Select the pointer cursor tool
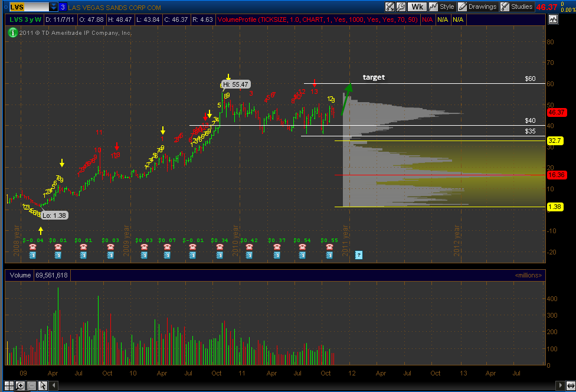Image resolution: width=576 pixels, height=392 pixels. 42,386
